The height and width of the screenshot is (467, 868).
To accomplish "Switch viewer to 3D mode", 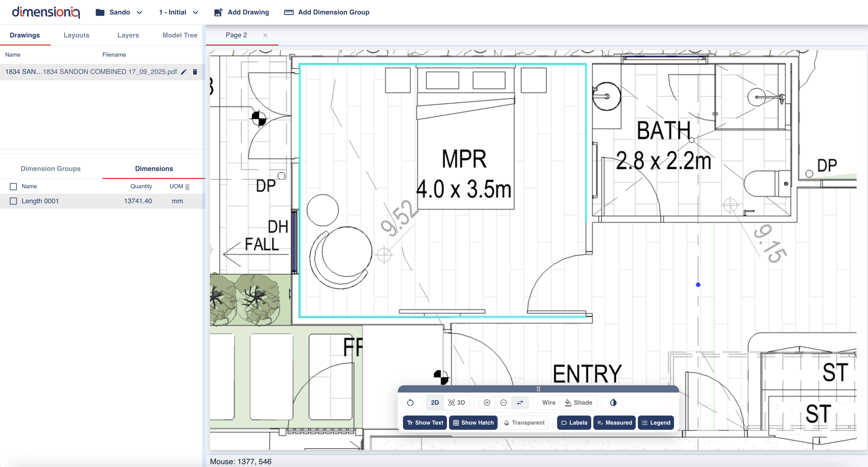I will (x=457, y=403).
